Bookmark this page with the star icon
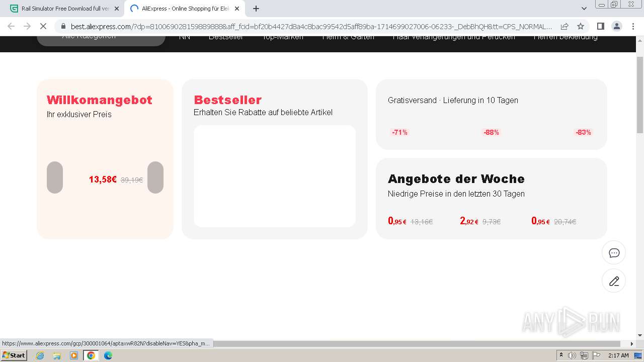 click(581, 26)
